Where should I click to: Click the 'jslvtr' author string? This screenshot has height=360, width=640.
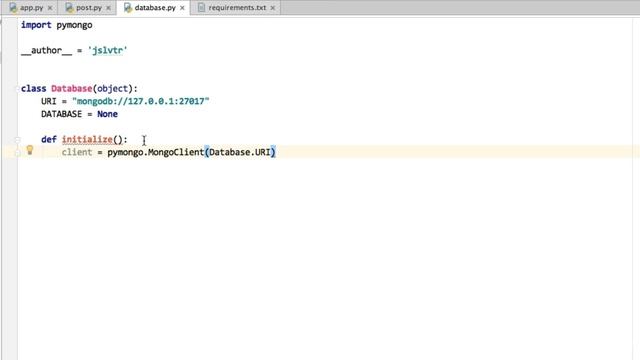pos(107,51)
